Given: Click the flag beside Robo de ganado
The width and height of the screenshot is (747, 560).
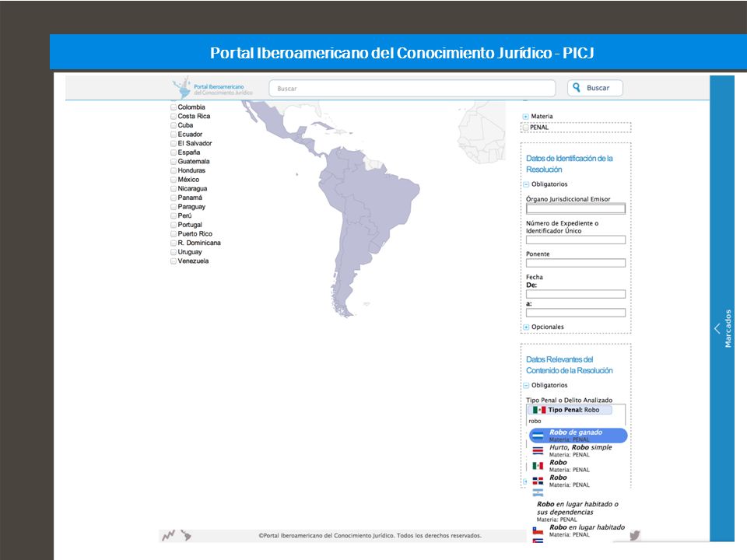Looking at the screenshot, I should pos(538,436).
